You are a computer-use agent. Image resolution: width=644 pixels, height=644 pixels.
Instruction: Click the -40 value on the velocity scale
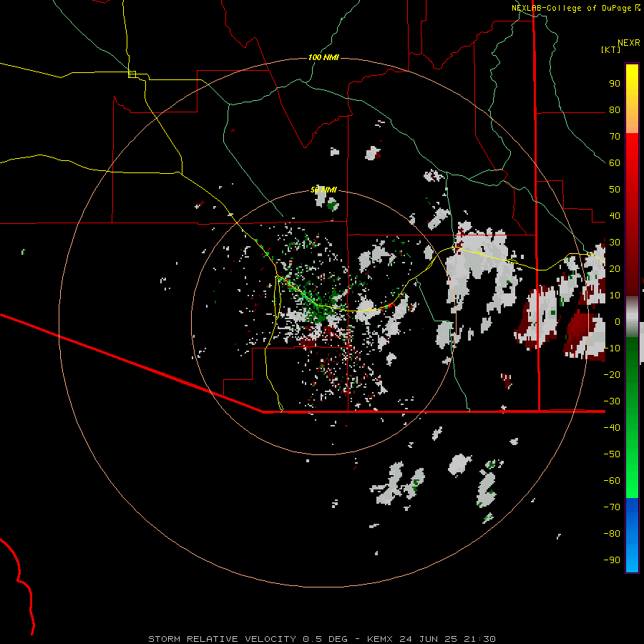click(612, 428)
